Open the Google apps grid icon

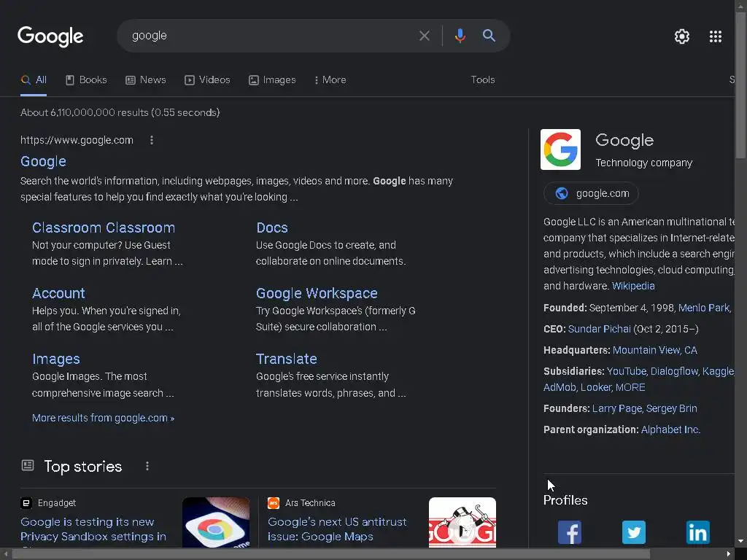[715, 36]
